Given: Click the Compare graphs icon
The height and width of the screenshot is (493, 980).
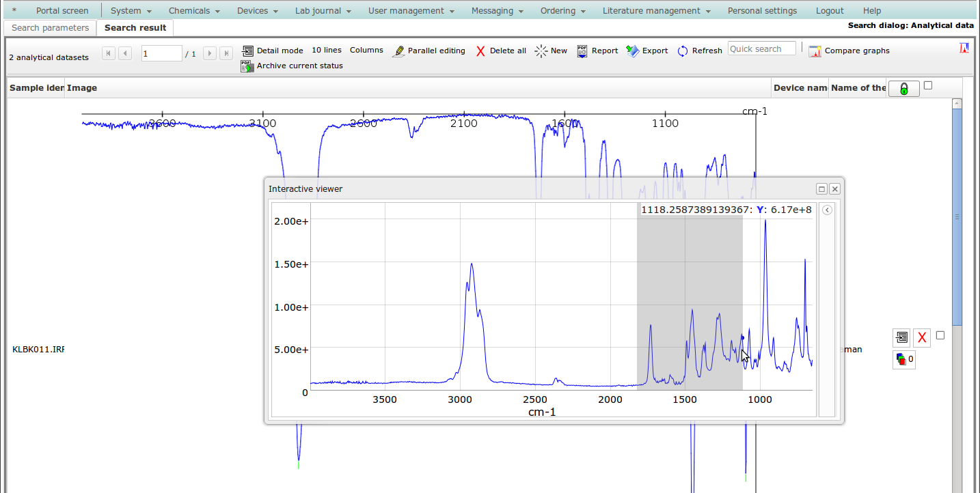Looking at the screenshot, I should [815, 51].
